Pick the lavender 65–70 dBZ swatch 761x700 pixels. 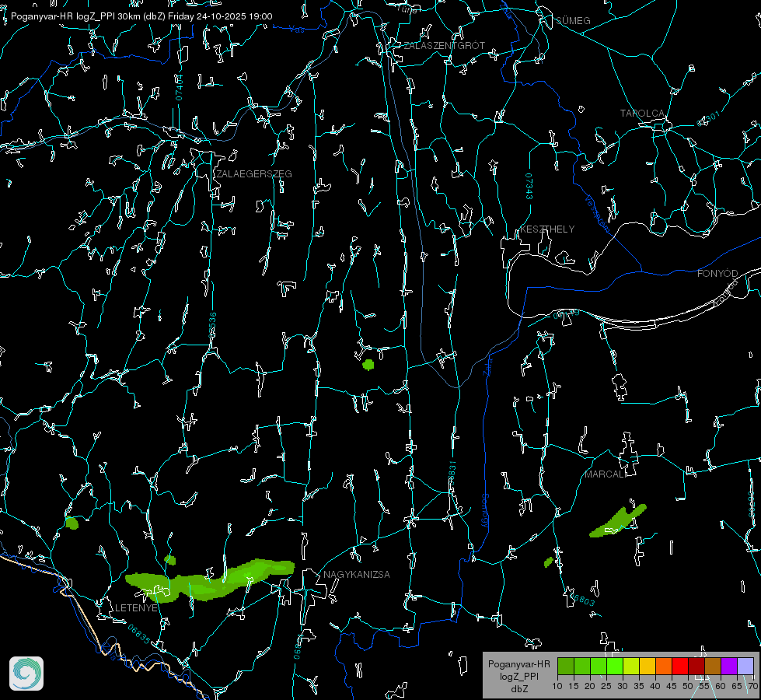(745, 666)
